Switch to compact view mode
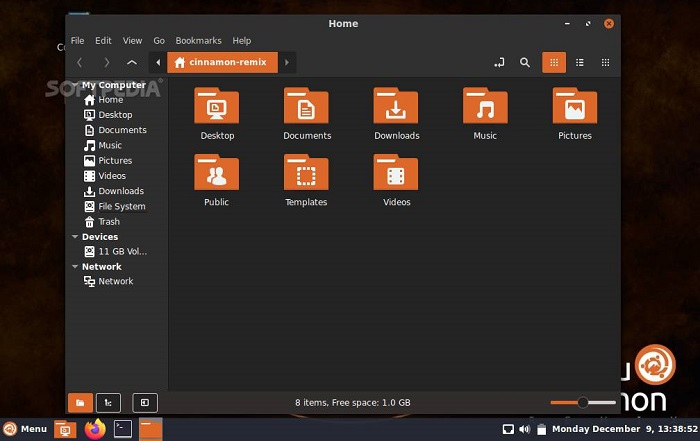Viewport: 700px width, 441px height. (605, 63)
